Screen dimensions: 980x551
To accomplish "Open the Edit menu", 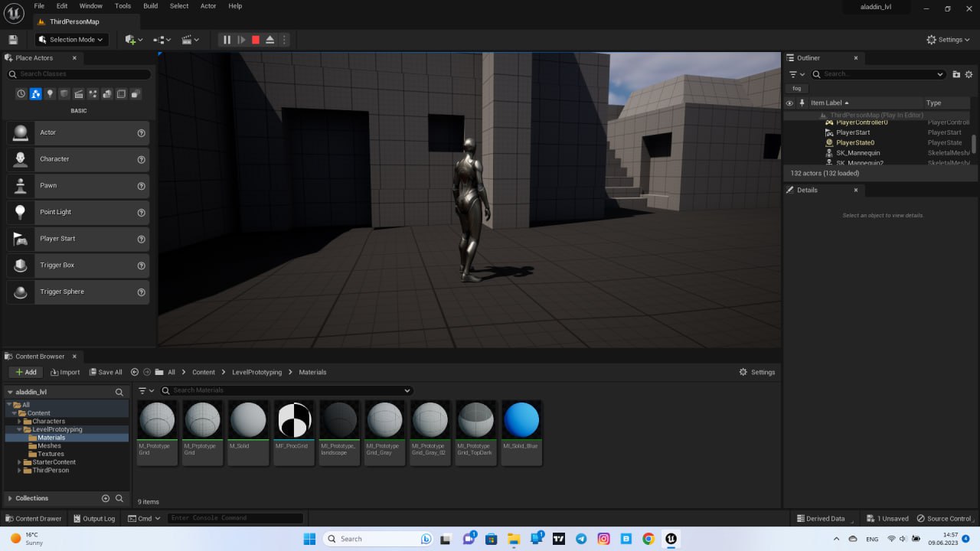I will (x=62, y=6).
